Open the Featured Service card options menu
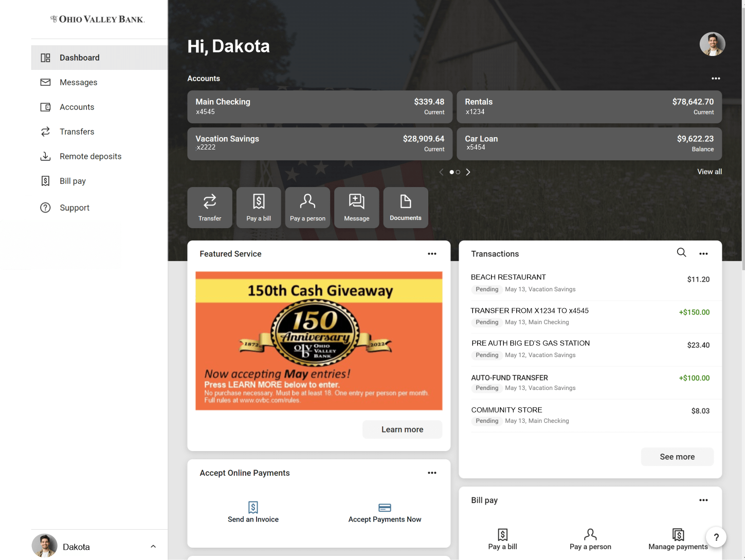 pyautogui.click(x=432, y=253)
